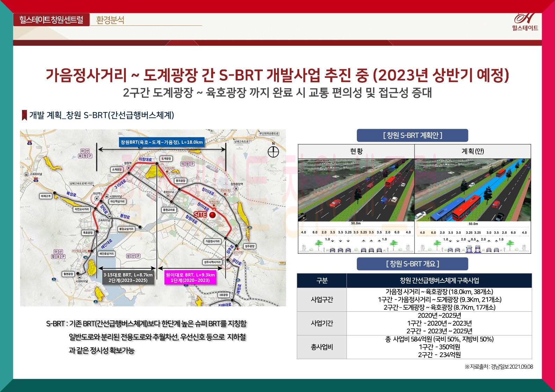The height and width of the screenshot is (392, 555).
Task: Click the north compass icon on the map
Action: coord(273,152)
